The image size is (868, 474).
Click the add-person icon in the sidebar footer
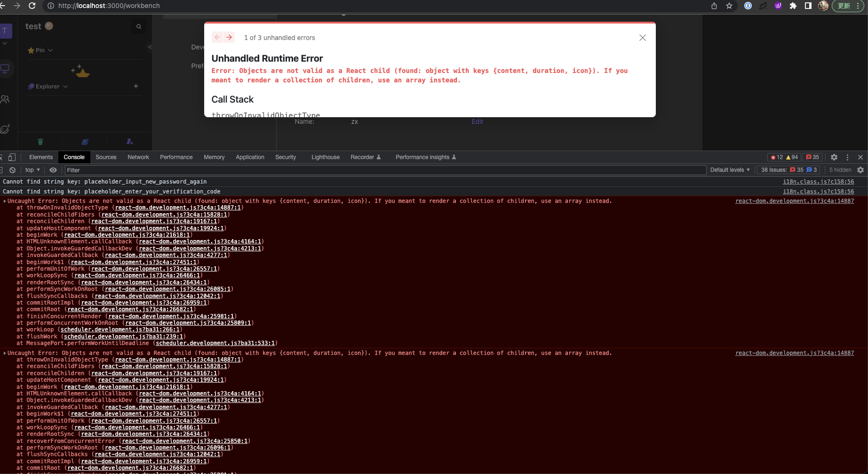129,142
